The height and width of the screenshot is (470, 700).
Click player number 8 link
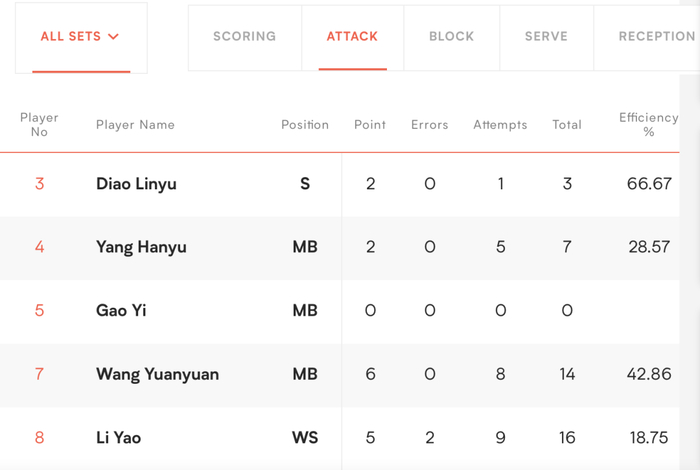[x=40, y=438]
